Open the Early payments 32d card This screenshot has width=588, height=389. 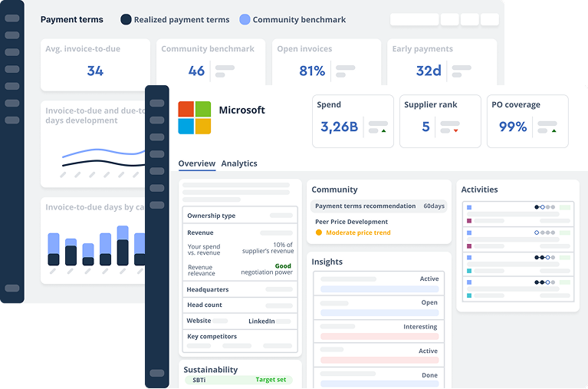[442, 62]
